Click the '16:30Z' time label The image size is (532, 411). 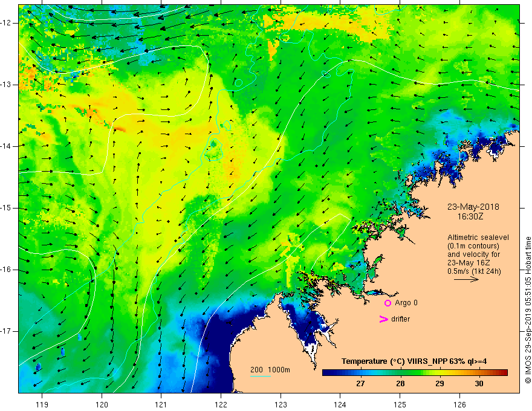point(470,216)
